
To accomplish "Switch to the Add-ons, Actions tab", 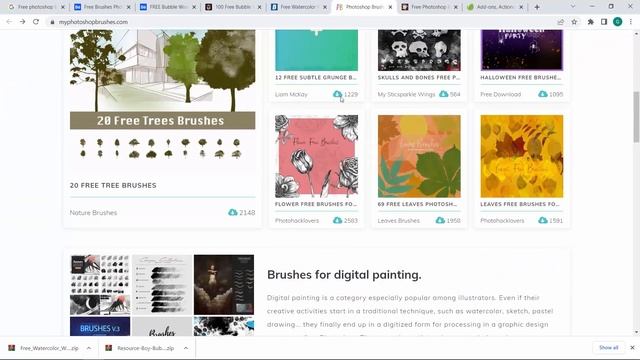I will click(x=495, y=7).
